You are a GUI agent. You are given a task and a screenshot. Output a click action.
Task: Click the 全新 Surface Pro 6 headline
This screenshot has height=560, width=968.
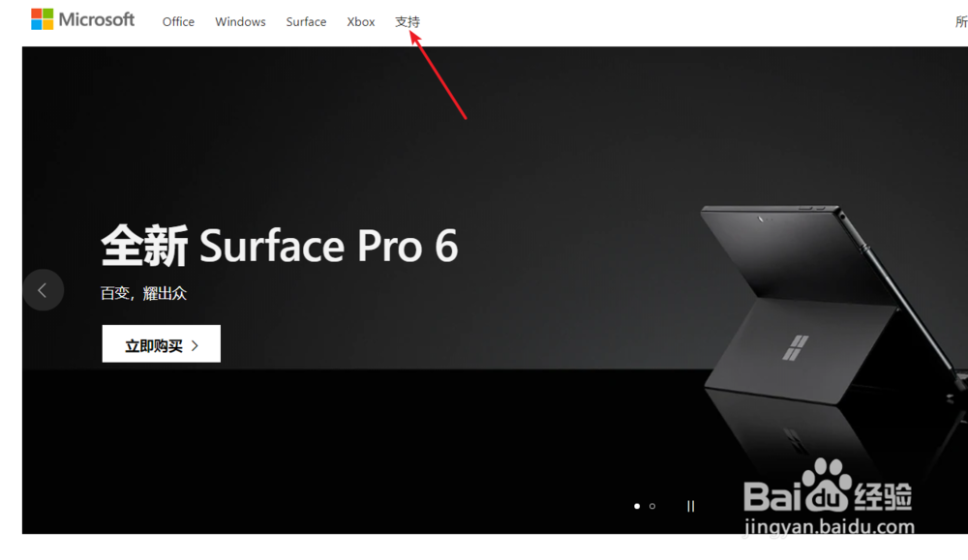coord(280,246)
